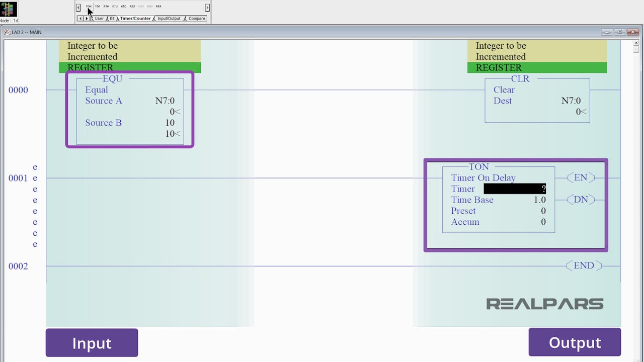Screen dimensions: 644x362
Task: Select the CLR Clear instruction block
Action: click(537, 100)
